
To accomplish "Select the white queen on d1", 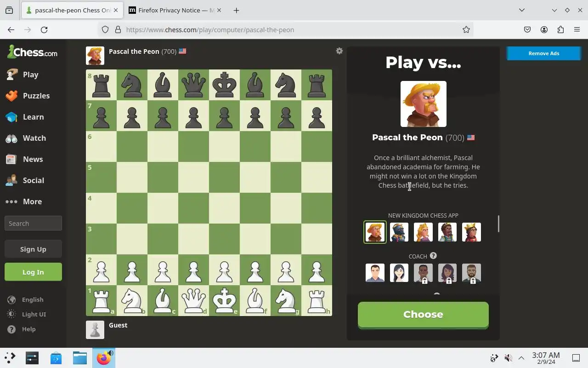I will [x=193, y=300].
